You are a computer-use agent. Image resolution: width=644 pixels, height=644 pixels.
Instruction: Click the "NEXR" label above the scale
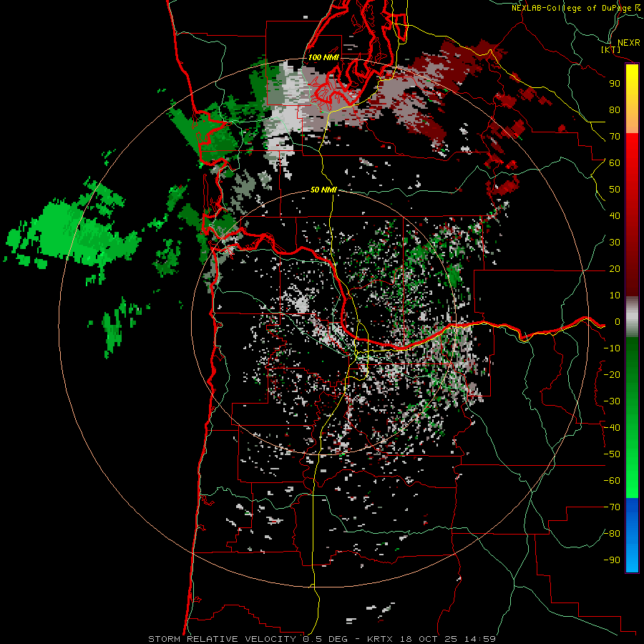629,43
